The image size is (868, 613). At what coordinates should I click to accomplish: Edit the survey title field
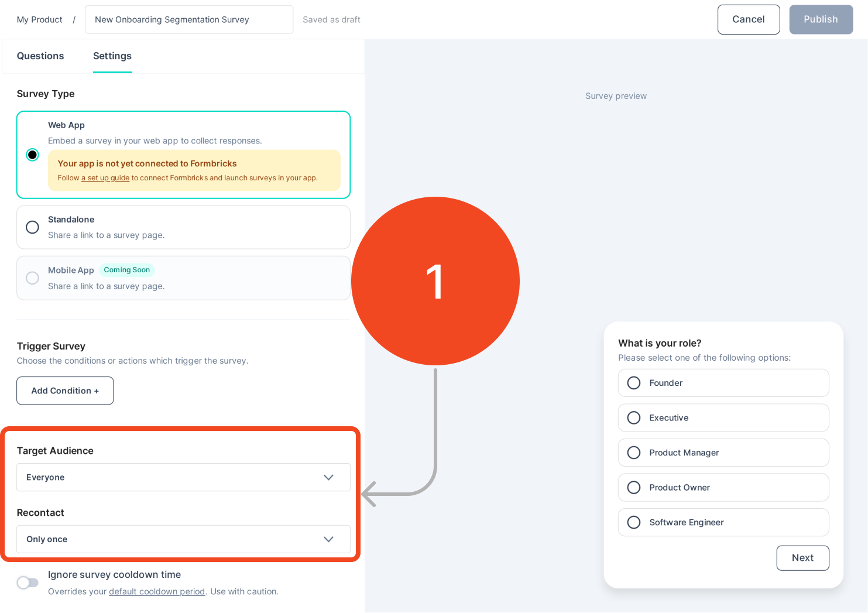[x=188, y=19]
